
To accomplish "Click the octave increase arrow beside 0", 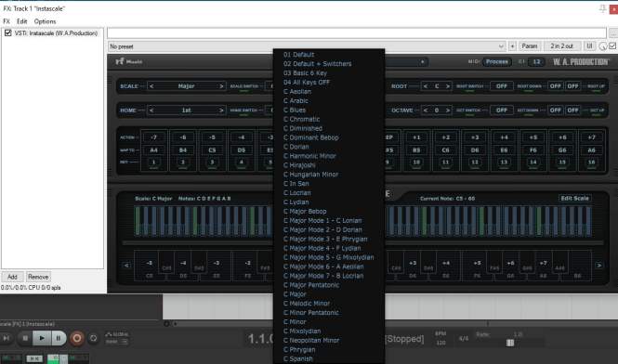I will coord(448,110).
